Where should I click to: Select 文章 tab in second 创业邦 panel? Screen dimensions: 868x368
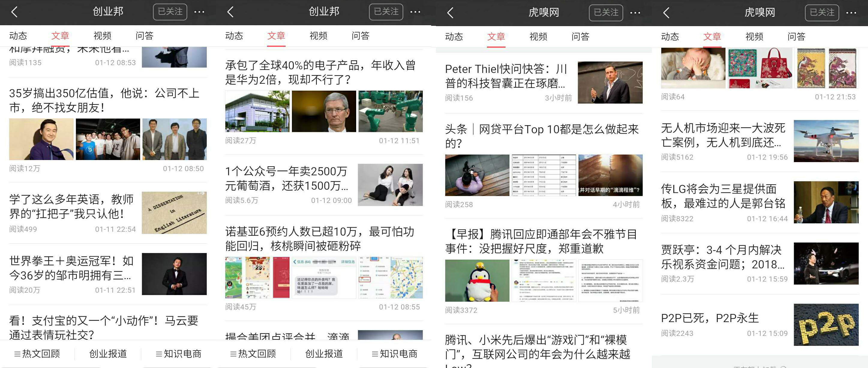point(276,36)
